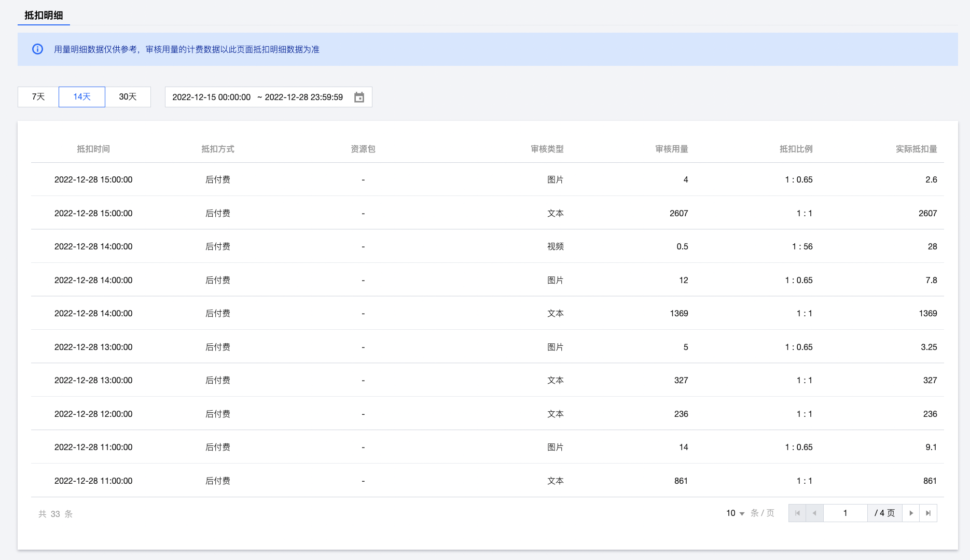Click the 实际抵扣量 value 2.6

(932, 180)
